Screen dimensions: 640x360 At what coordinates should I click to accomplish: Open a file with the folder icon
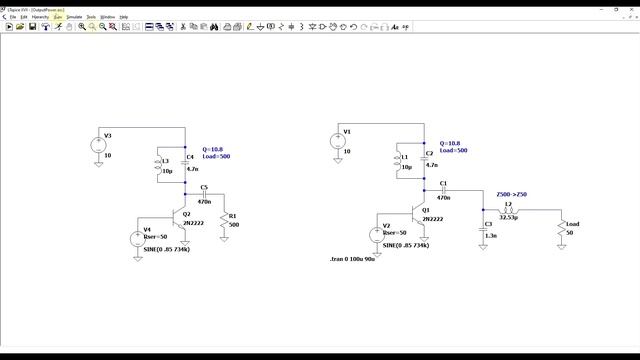[20, 27]
